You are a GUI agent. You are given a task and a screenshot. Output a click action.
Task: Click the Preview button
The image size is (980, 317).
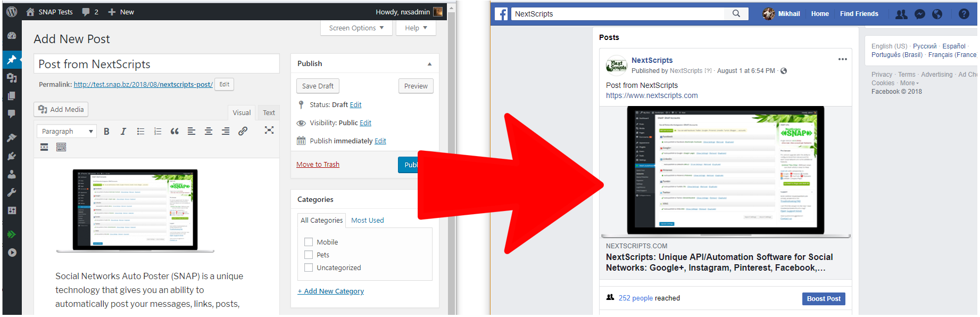point(416,86)
